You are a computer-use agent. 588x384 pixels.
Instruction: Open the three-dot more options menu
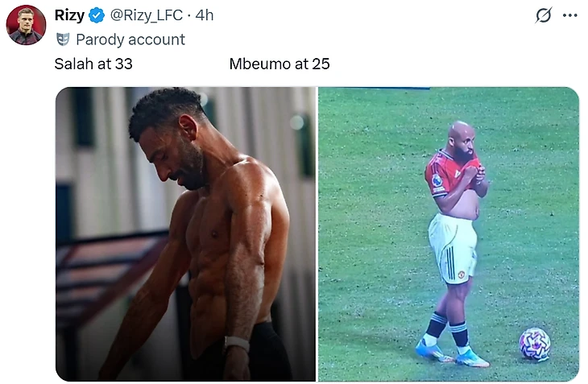[x=570, y=15]
